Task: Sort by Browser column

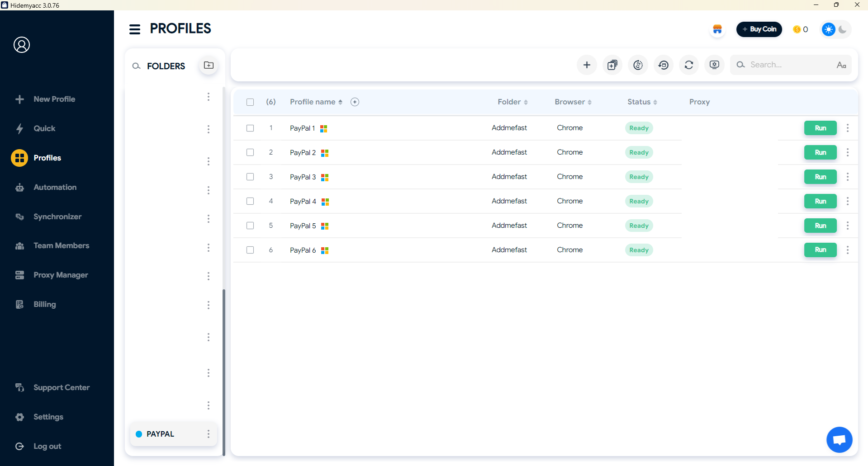Action: tap(573, 102)
